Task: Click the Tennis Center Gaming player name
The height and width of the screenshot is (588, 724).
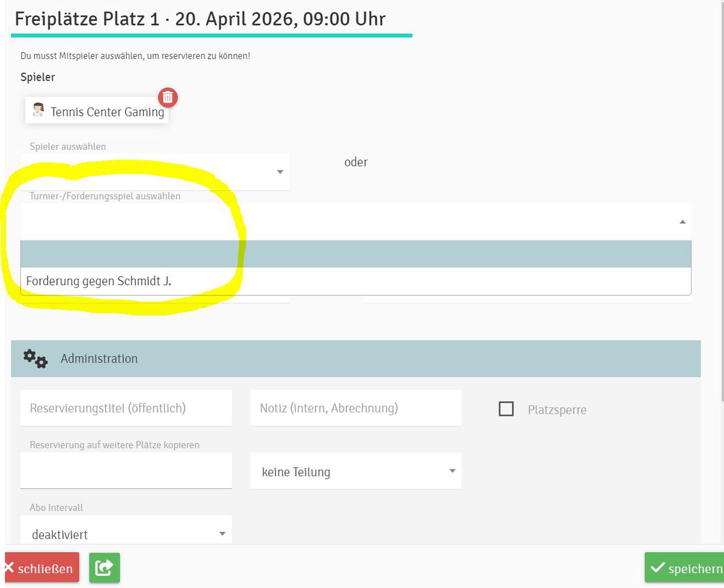Action: tap(107, 112)
